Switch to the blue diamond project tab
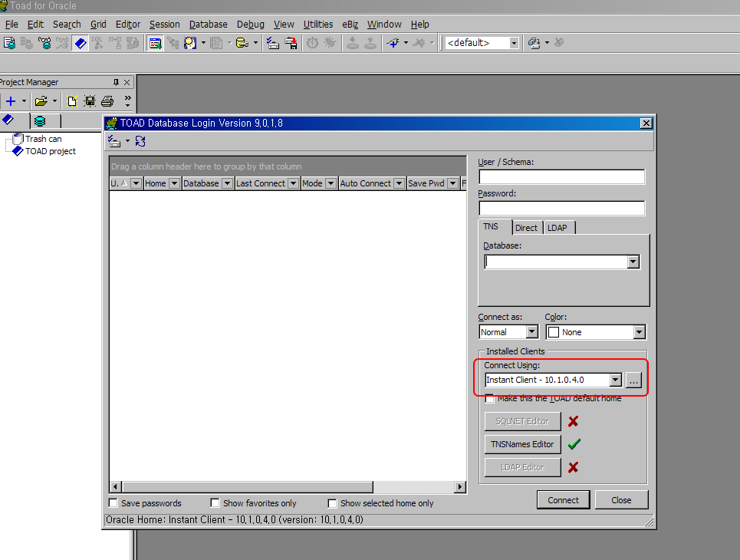 [x=8, y=120]
